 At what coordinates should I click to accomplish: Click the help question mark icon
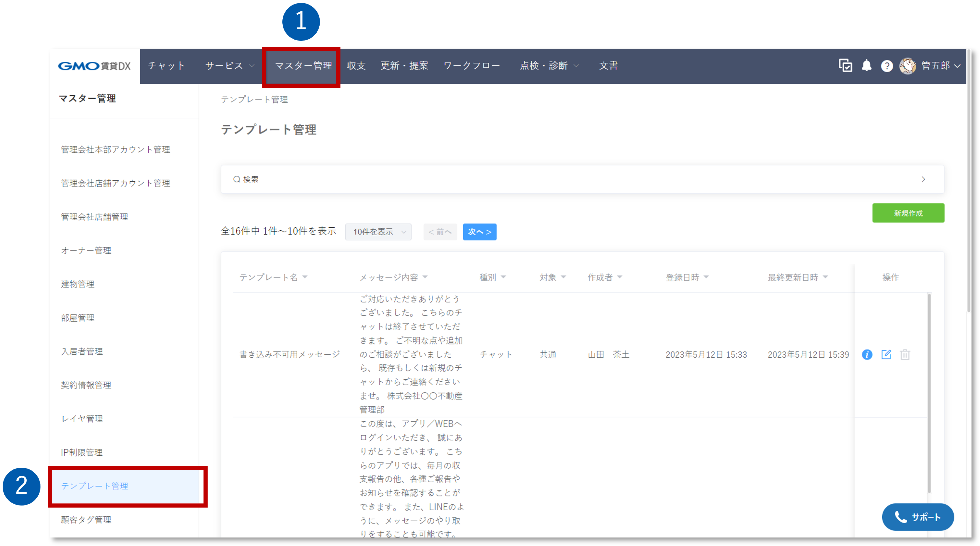tap(887, 66)
